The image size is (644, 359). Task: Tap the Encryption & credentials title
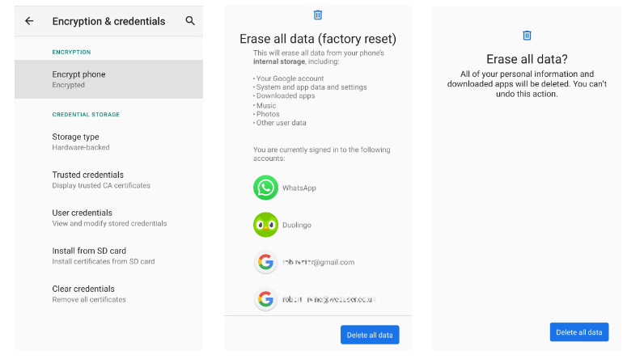(108, 21)
